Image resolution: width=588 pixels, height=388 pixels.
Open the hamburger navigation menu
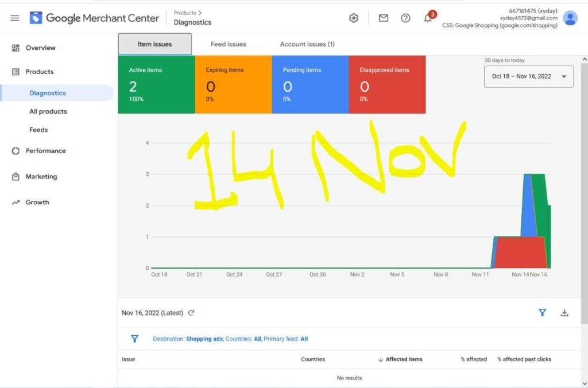(x=14, y=18)
